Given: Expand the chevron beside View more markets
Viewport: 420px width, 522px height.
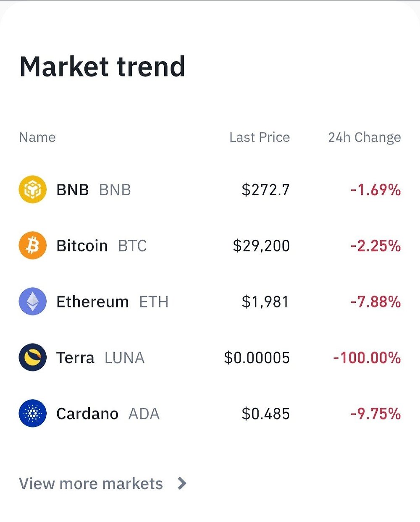Looking at the screenshot, I should (x=182, y=484).
